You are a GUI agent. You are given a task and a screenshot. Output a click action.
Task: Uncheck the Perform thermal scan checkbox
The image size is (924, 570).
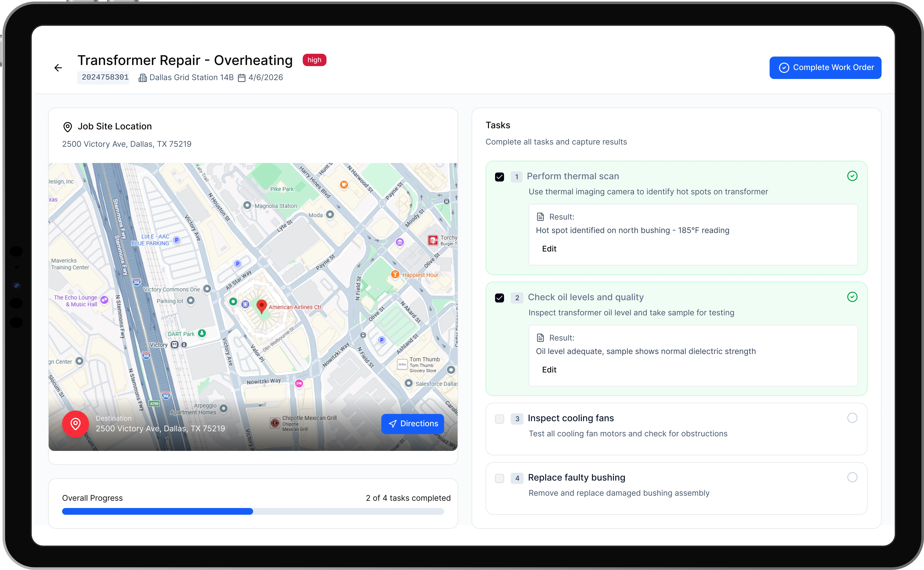[x=499, y=177]
